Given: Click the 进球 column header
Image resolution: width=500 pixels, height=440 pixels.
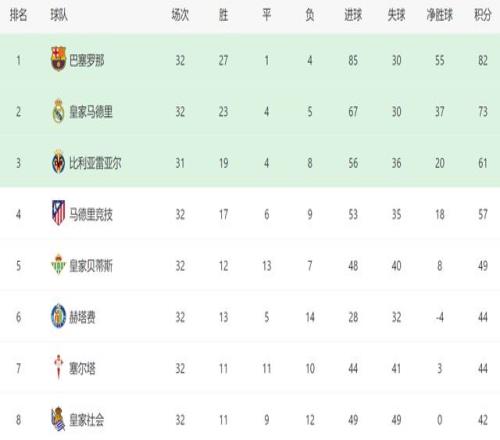Looking at the screenshot, I should tap(353, 15).
